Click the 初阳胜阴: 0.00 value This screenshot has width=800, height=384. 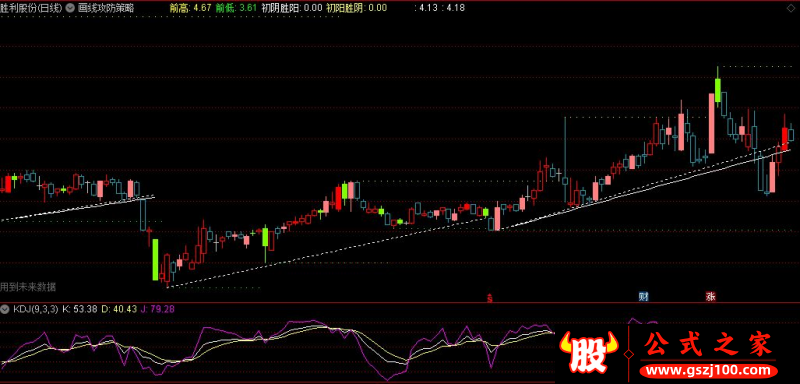coord(356,8)
